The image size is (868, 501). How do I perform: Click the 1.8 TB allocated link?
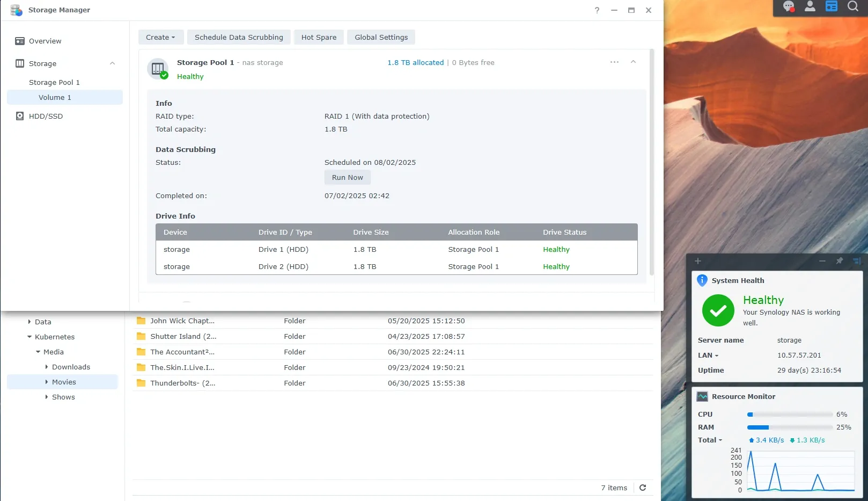415,62
